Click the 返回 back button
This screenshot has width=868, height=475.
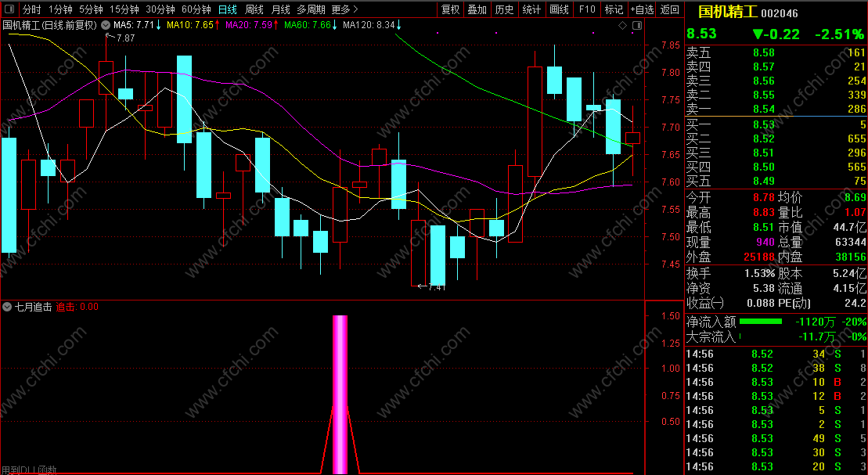coord(670,9)
